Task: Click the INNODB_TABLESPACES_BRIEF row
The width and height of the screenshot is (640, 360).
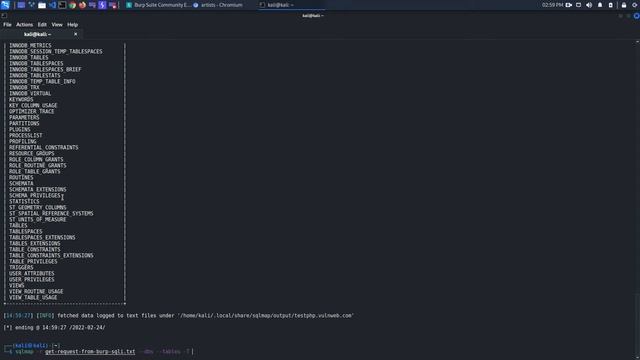Action: click(45, 69)
